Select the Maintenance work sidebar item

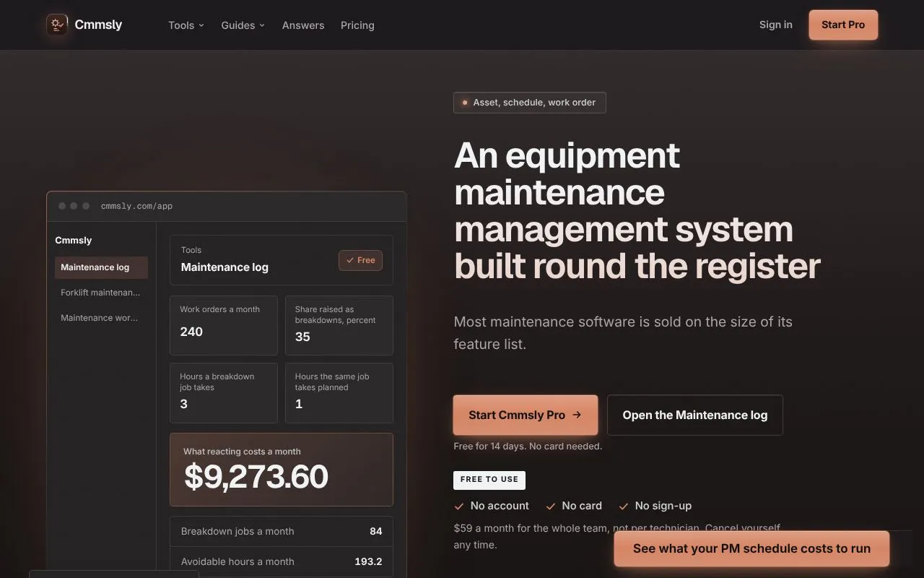(101, 318)
